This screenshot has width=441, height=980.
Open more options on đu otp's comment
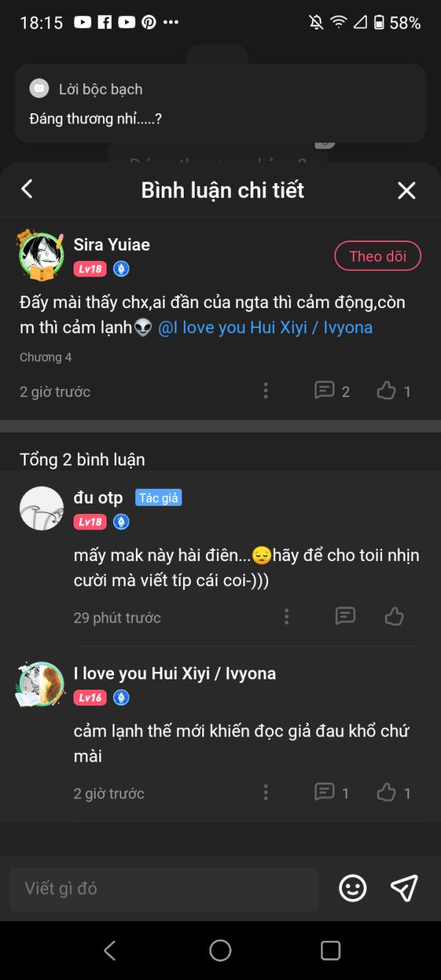click(287, 617)
